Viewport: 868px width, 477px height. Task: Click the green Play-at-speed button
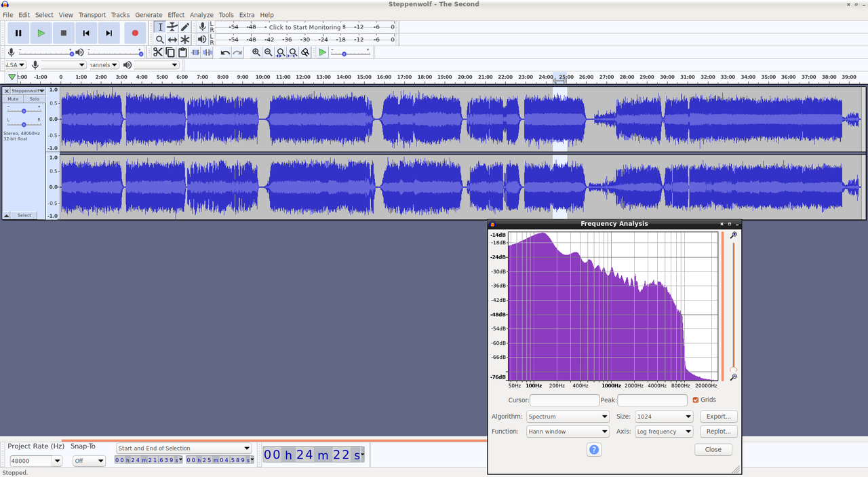pos(323,52)
